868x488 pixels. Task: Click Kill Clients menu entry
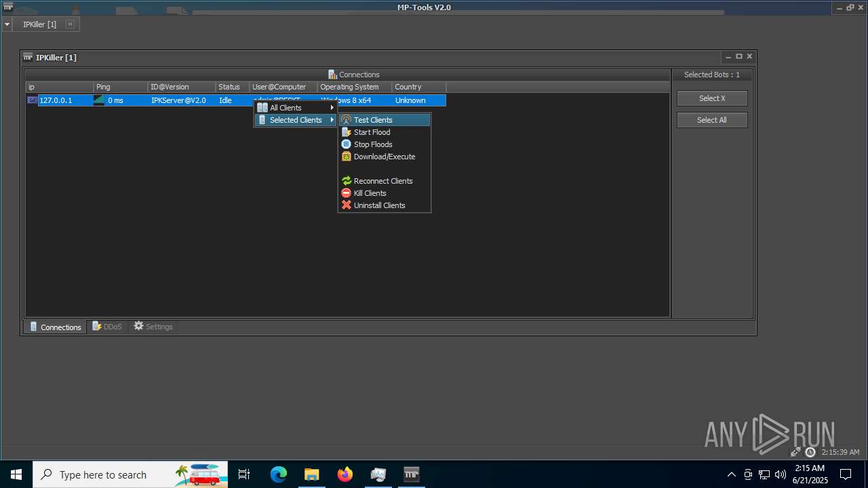(x=384, y=193)
